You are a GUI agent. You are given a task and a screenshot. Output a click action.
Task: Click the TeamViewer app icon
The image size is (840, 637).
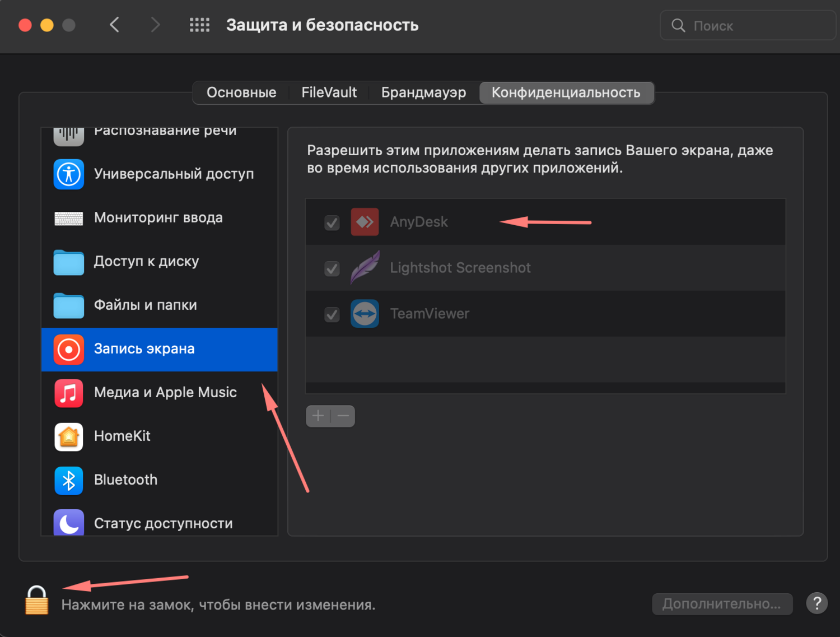pyautogui.click(x=365, y=314)
